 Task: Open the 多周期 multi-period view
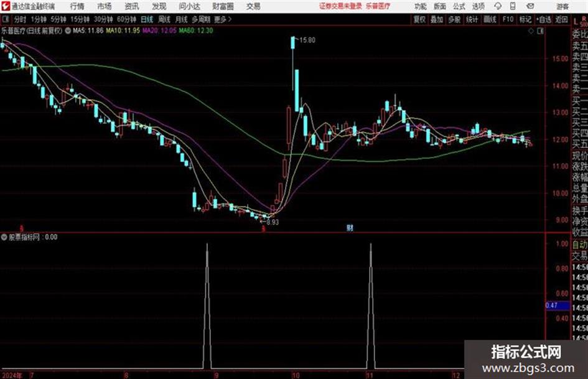tap(201, 19)
